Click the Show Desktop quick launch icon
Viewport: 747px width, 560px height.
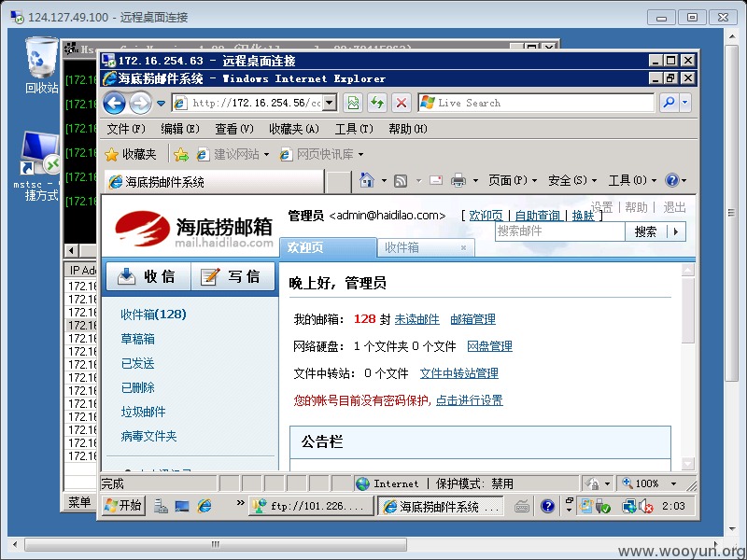182,506
